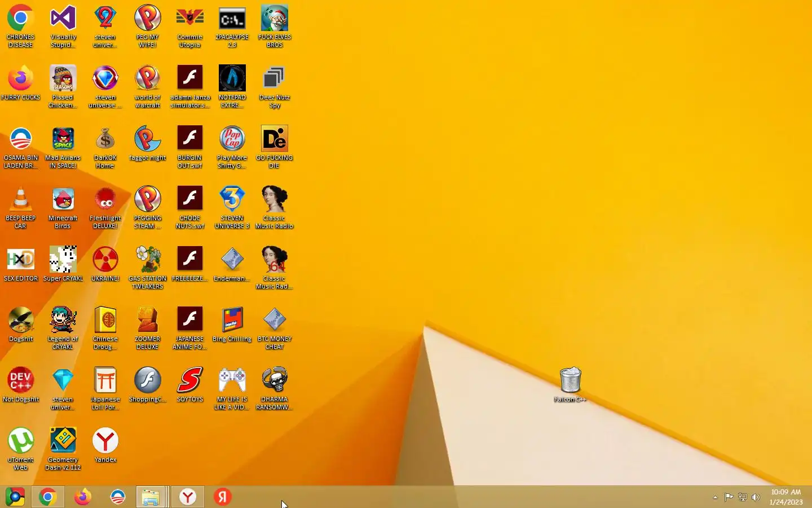
Task: Select the round gem steven universe ... icon
Action: click(x=105, y=86)
